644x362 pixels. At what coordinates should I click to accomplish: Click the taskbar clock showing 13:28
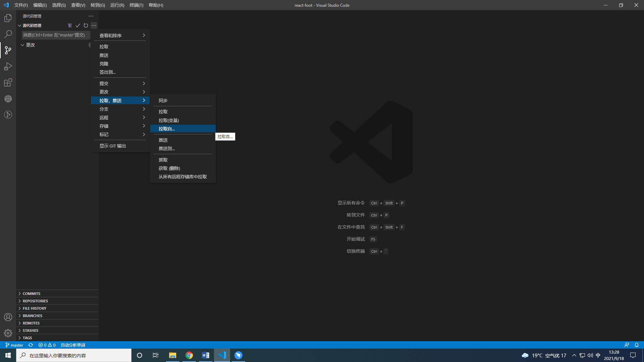614,355
